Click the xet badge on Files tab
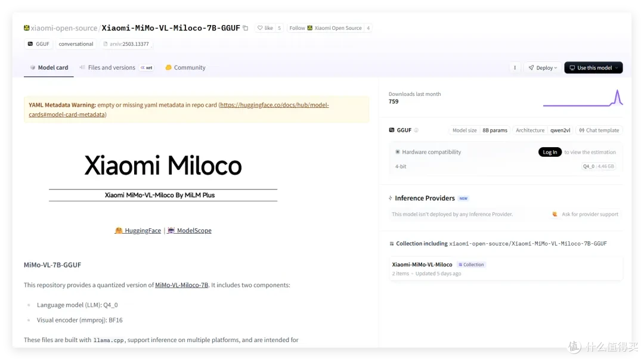This screenshot has width=644, height=360. pos(147,68)
